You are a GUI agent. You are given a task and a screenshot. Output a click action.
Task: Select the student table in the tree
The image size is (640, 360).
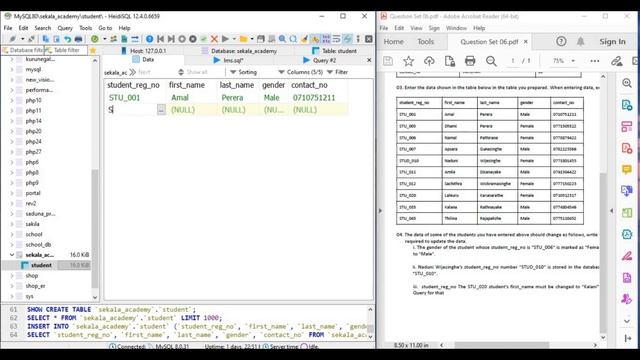[x=41, y=265]
